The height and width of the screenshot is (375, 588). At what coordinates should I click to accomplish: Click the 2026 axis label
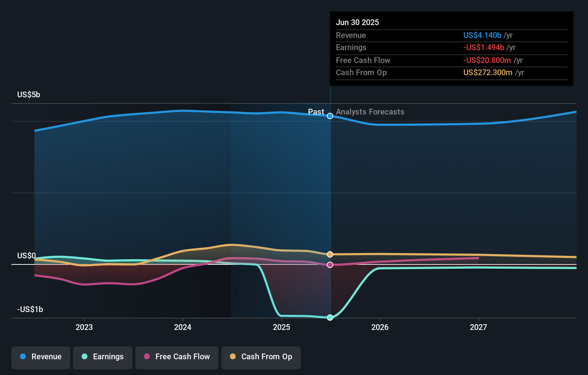(380, 327)
